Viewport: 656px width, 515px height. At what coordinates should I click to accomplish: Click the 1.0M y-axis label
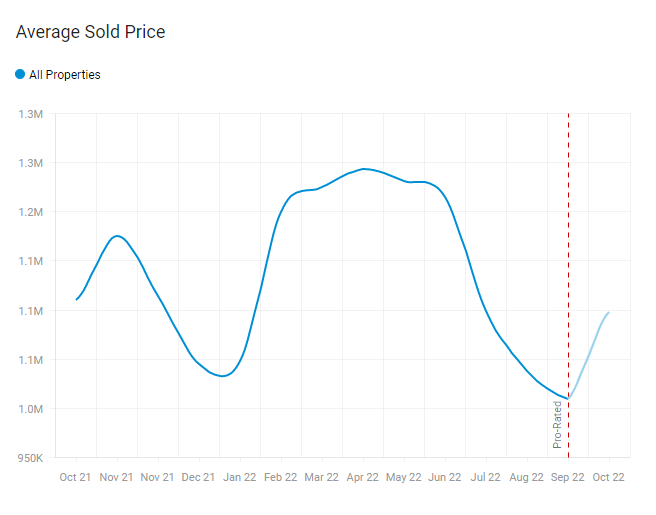click(x=30, y=409)
